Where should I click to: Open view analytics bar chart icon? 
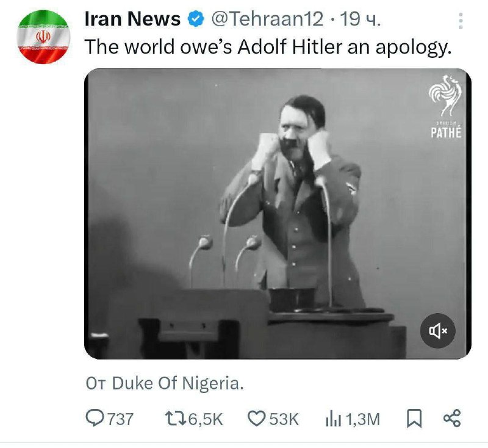[x=334, y=418]
